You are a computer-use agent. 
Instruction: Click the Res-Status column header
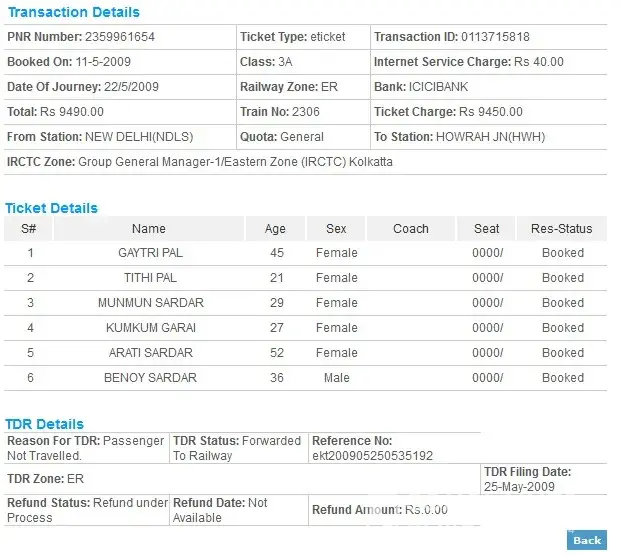tap(562, 229)
